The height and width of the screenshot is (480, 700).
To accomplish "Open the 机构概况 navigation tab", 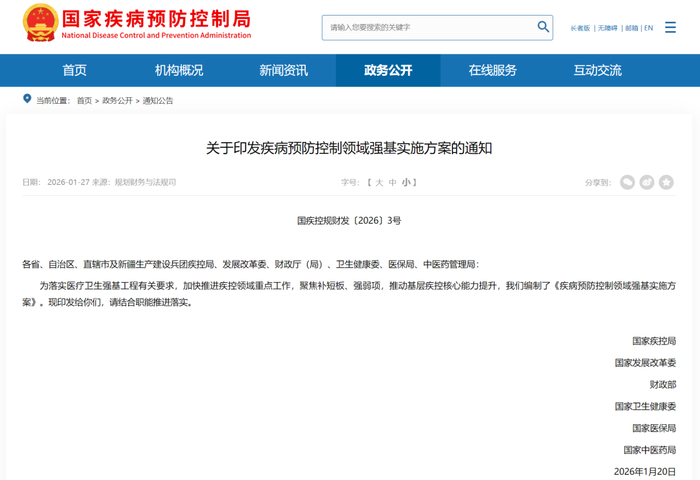I will pyautogui.click(x=179, y=70).
